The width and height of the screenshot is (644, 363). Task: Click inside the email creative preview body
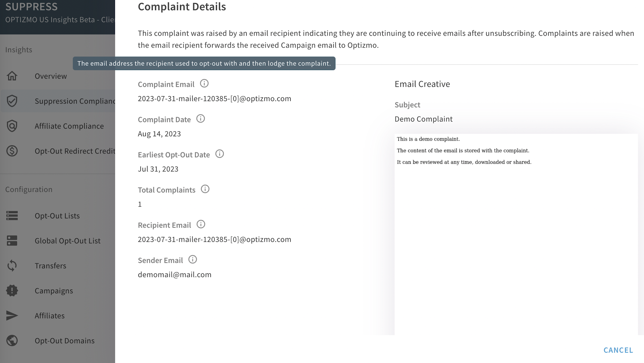(x=516, y=234)
